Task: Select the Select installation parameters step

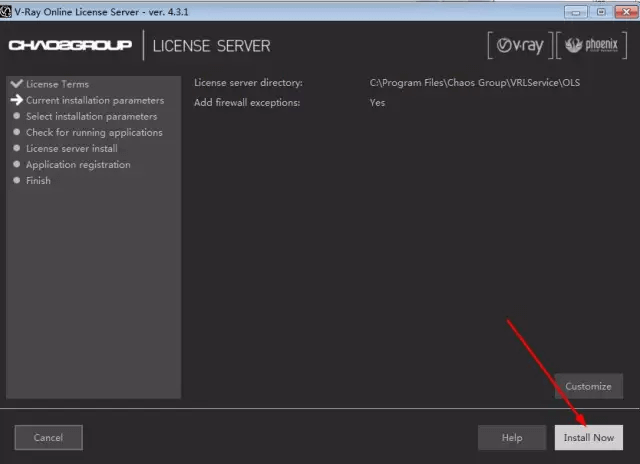Action: [x=91, y=116]
